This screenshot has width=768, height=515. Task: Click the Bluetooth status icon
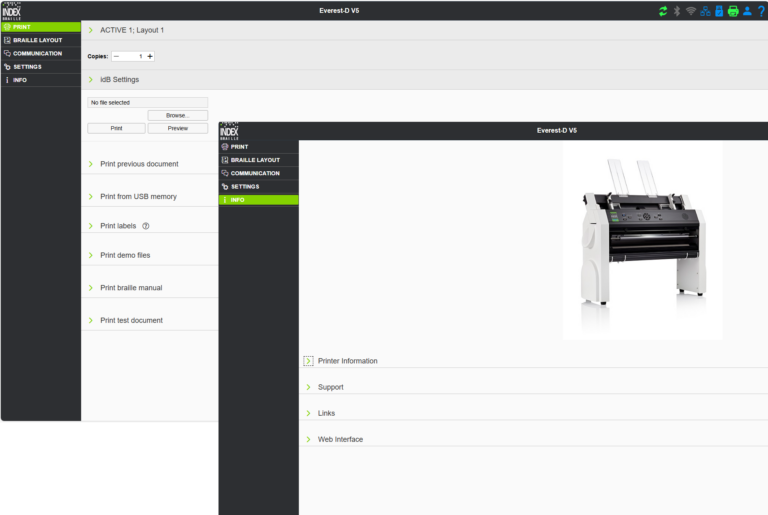pos(676,11)
